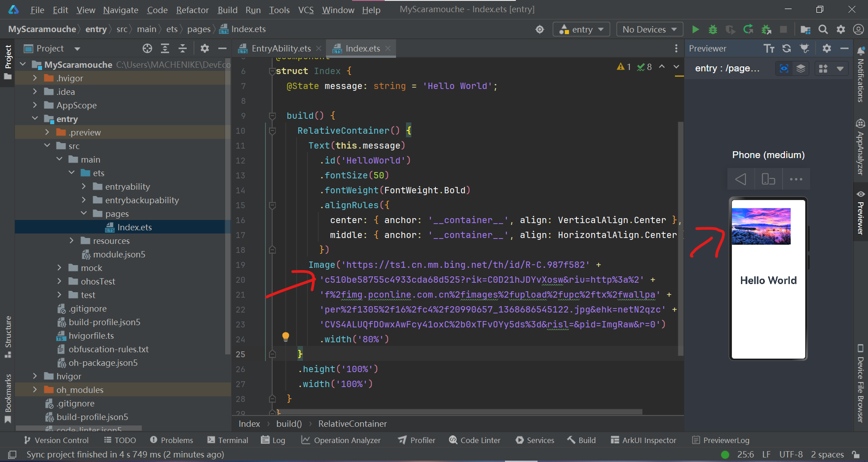Expand the .hvigor folder
868x462 pixels.
point(35,78)
